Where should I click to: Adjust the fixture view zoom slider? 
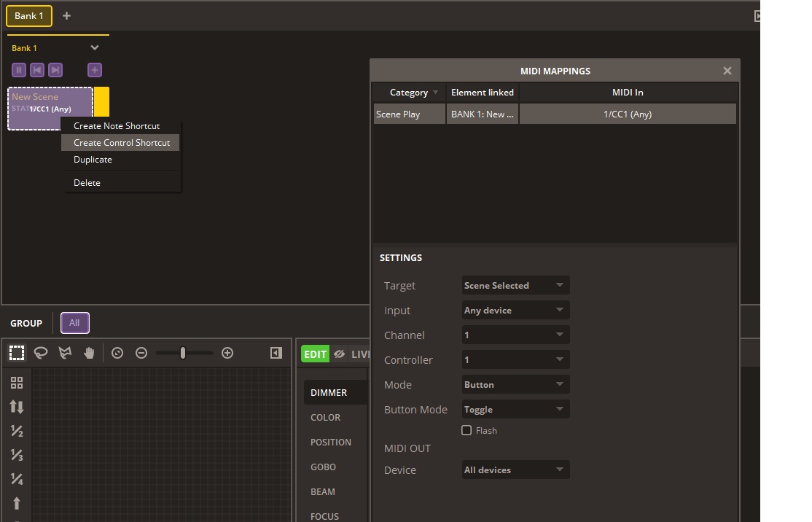pyautogui.click(x=184, y=353)
